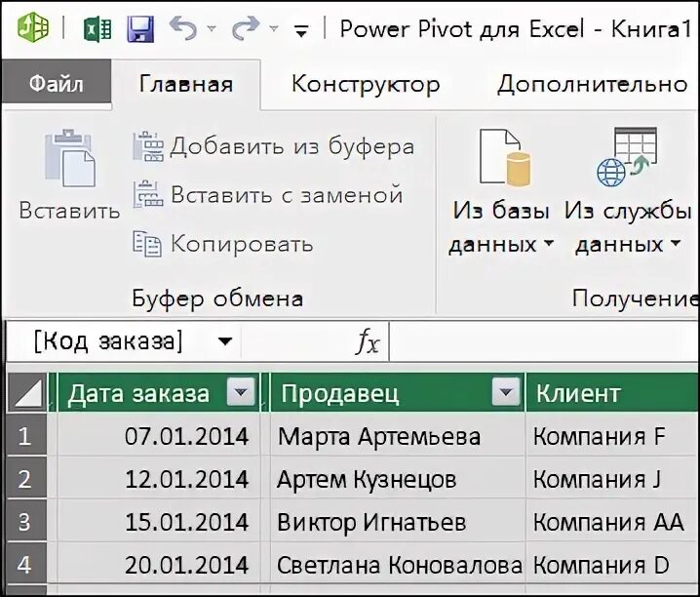Click the cell 12.01.2014
700x597 pixels.
pyautogui.click(x=159, y=478)
